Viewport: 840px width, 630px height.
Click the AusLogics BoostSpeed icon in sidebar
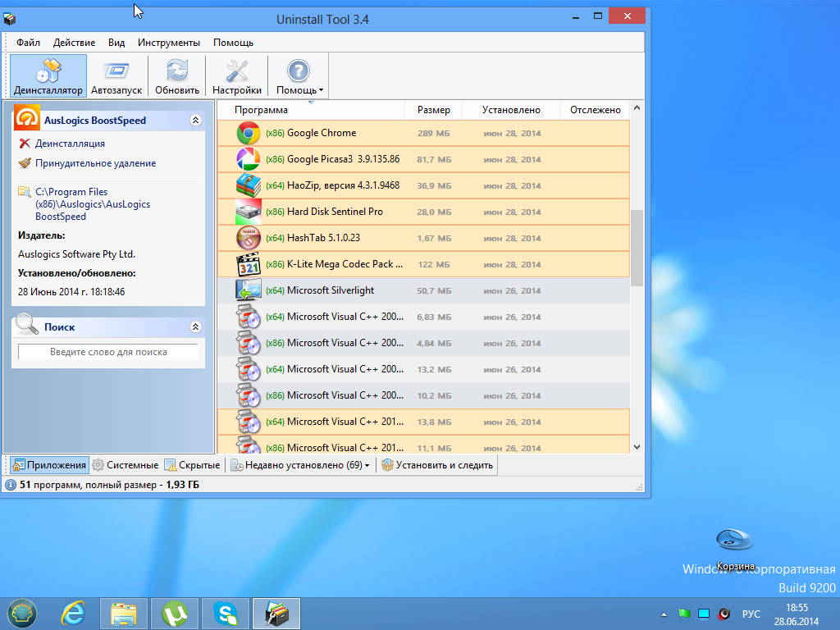coord(27,118)
